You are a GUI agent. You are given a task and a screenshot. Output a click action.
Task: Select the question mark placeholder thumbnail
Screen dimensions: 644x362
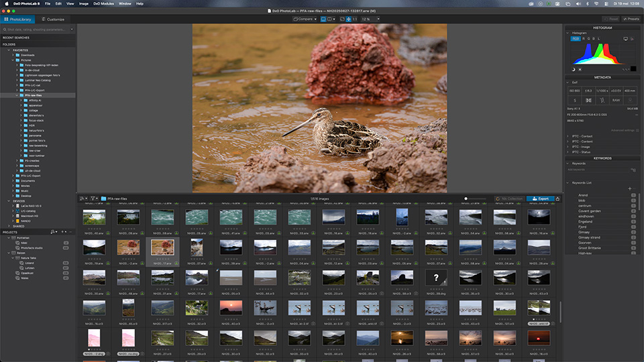click(436, 278)
